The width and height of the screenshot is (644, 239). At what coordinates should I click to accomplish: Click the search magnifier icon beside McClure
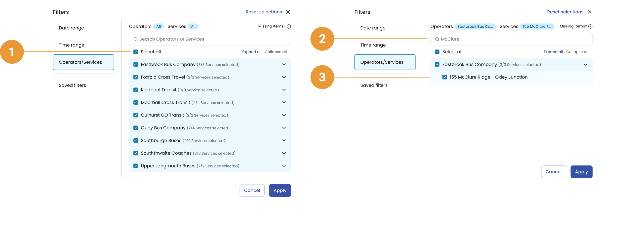coord(437,39)
